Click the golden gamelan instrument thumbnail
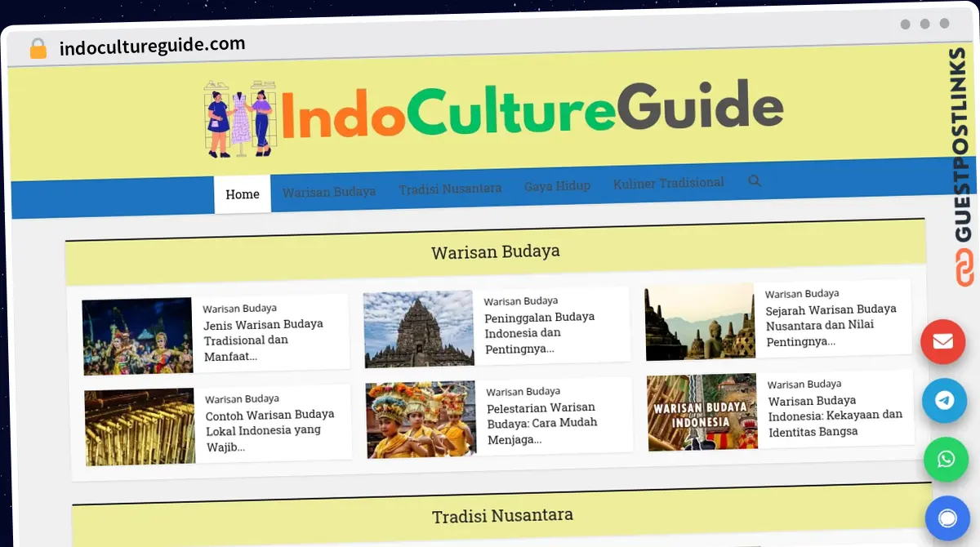The height and width of the screenshot is (547, 980). tap(140, 427)
